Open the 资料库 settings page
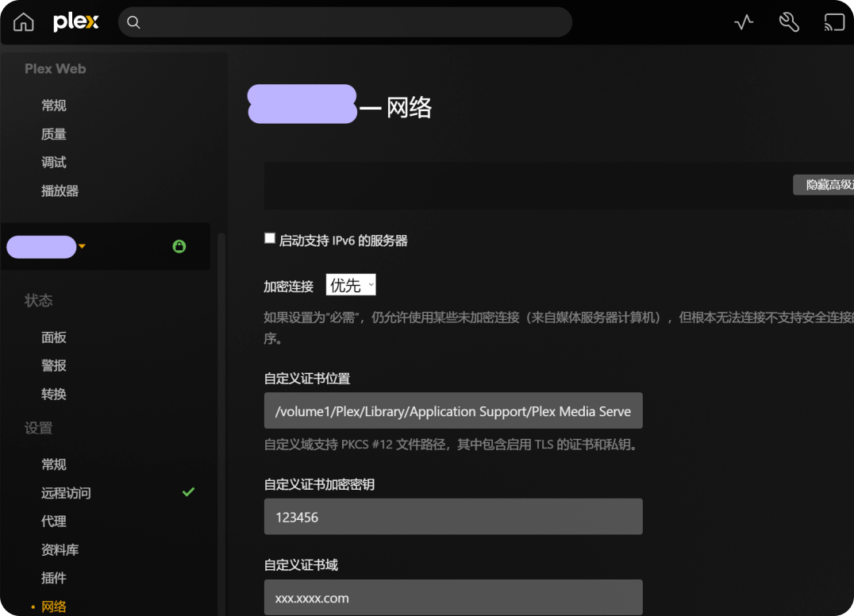Image resolution: width=854 pixels, height=616 pixels. pyautogui.click(x=60, y=549)
